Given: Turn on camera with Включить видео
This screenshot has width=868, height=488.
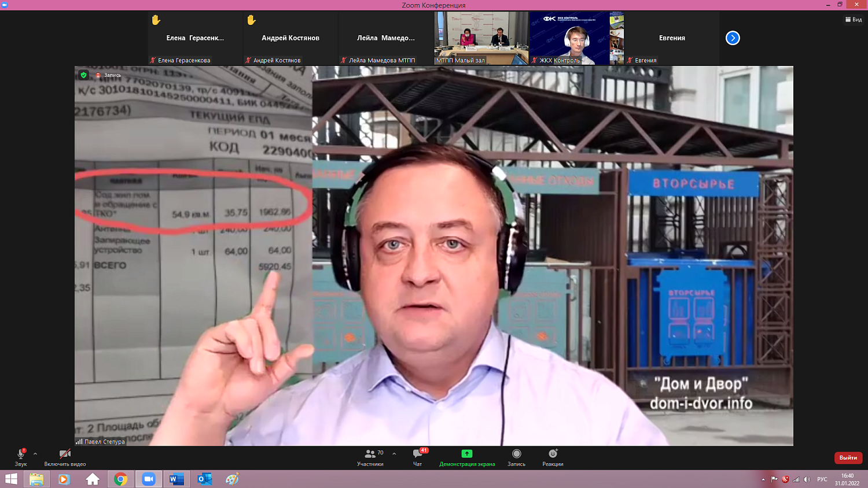Looking at the screenshot, I should coord(65,457).
